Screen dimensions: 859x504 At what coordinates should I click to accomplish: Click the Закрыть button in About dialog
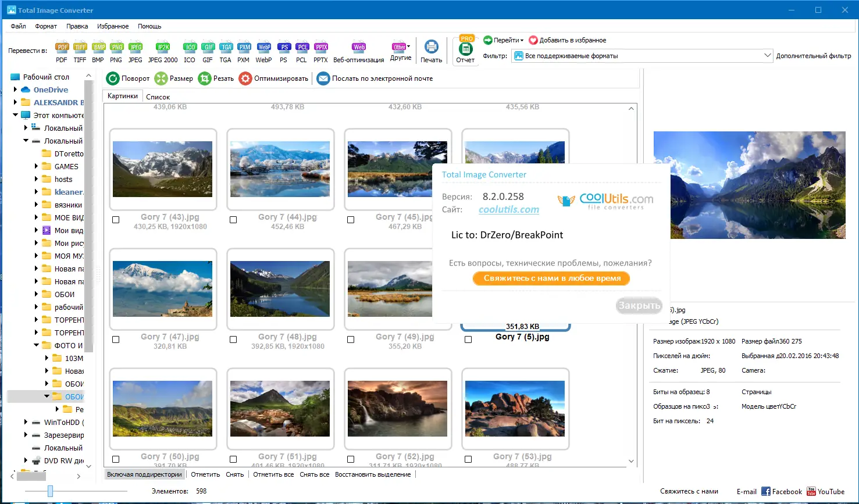639,305
